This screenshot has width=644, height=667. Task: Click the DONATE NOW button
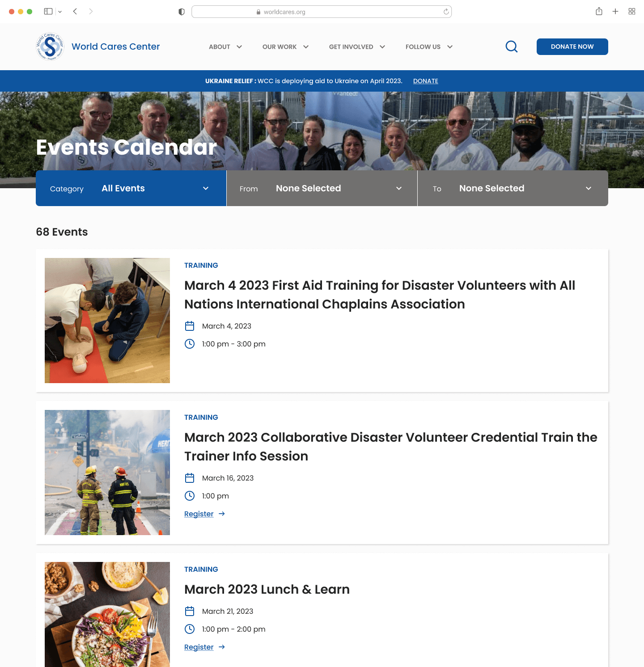pos(572,46)
